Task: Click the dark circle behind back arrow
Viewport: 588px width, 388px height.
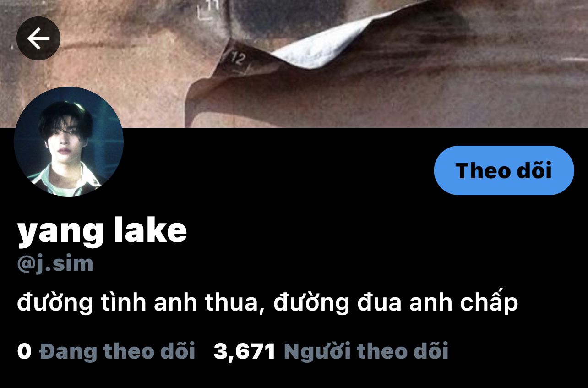Action: pyautogui.click(x=38, y=38)
